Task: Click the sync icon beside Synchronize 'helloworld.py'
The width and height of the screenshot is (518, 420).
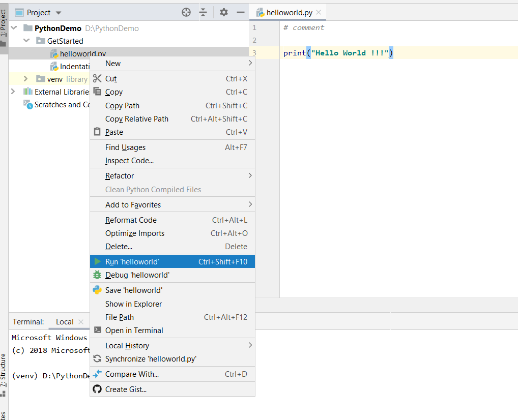Action: pyautogui.click(x=97, y=358)
